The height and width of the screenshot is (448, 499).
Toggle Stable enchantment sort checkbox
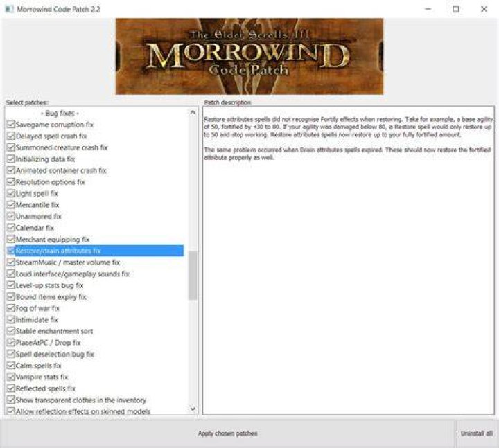(11, 331)
